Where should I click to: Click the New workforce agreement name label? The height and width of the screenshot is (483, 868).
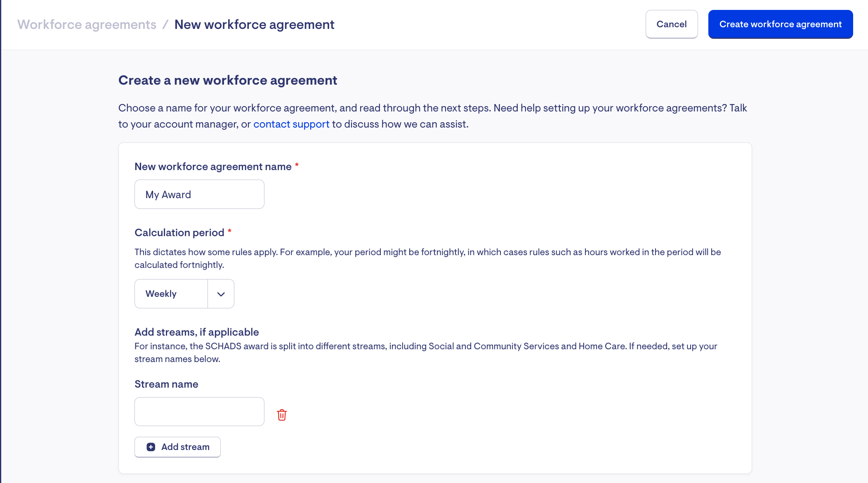213,167
